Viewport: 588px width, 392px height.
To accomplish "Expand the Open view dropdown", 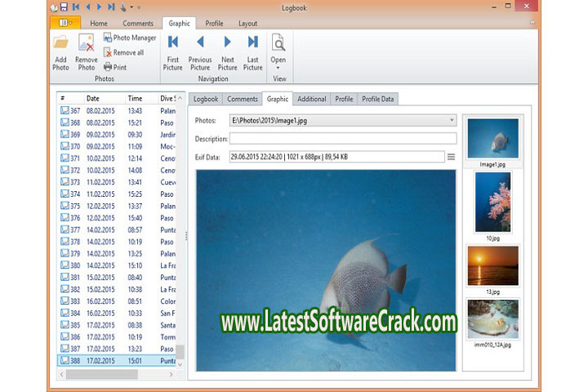I will (278, 67).
